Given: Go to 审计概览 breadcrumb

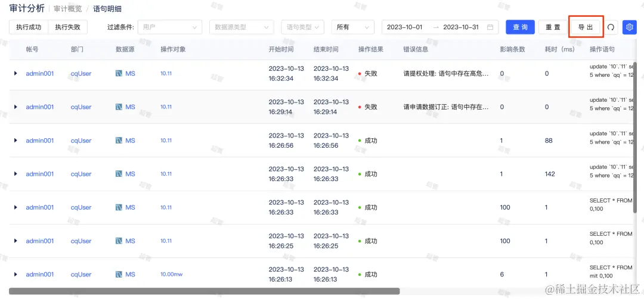Looking at the screenshot, I should pyautogui.click(x=68, y=8).
